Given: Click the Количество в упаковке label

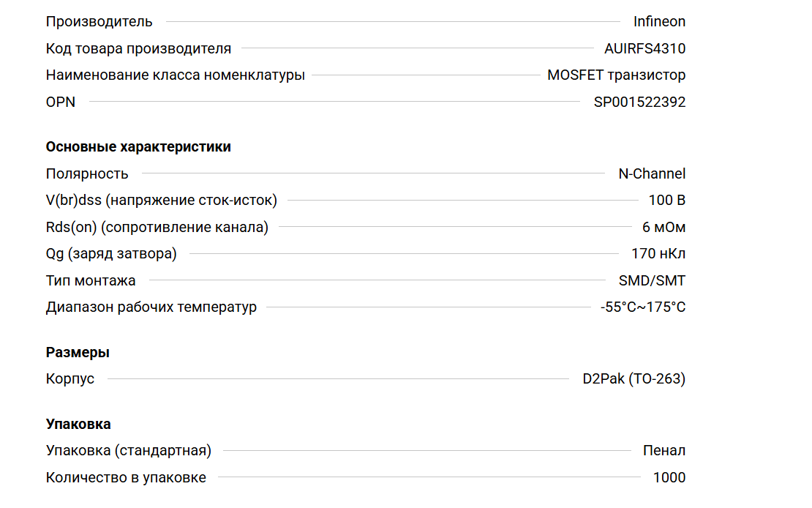Looking at the screenshot, I should coord(126,478).
